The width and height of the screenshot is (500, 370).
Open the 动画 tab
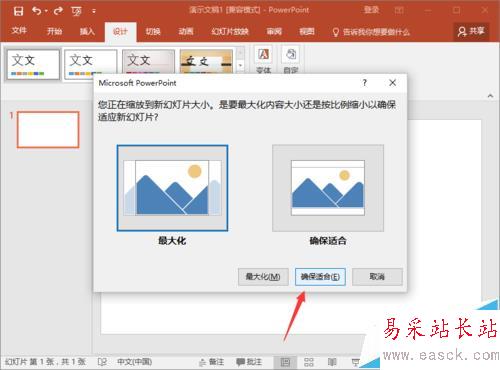click(186, 31)
